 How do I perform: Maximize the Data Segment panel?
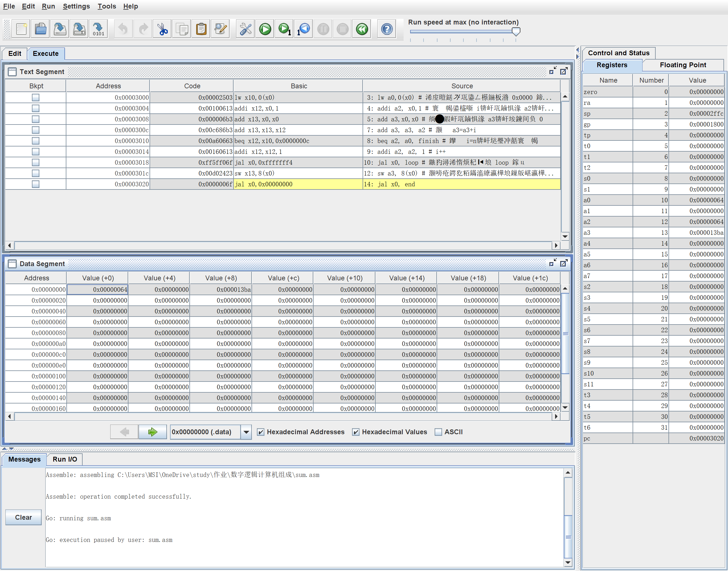564,263
